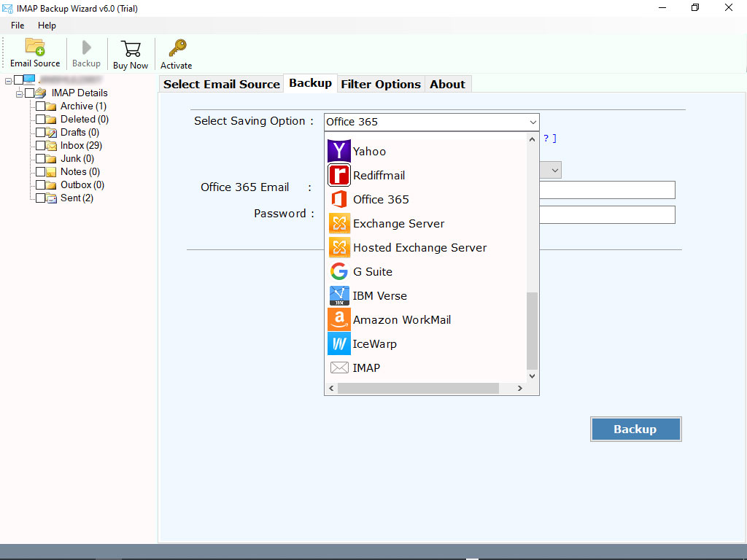Tick the Drafts (0) checkbox
Screen dimensions: 747x560
pos(41,132)
